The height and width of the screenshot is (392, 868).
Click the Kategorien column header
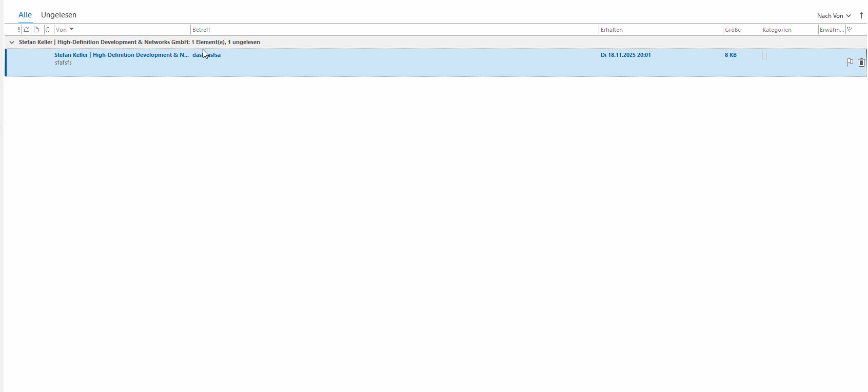point(777,30)
